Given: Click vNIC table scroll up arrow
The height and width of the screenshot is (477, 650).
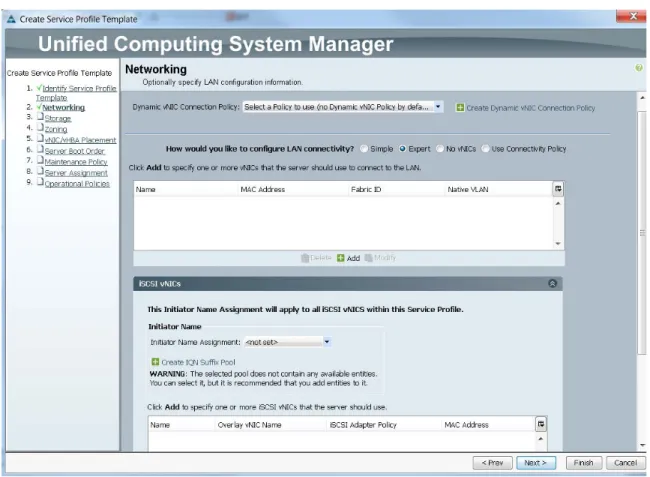Looking at the screenshot, I should pyautogui.click(x=558, y=203).
